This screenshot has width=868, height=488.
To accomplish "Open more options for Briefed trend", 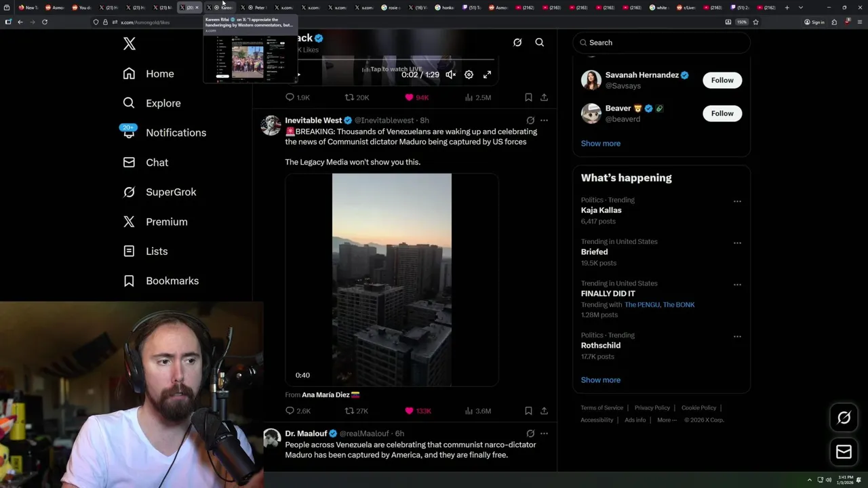I will (x=737, y=243).
